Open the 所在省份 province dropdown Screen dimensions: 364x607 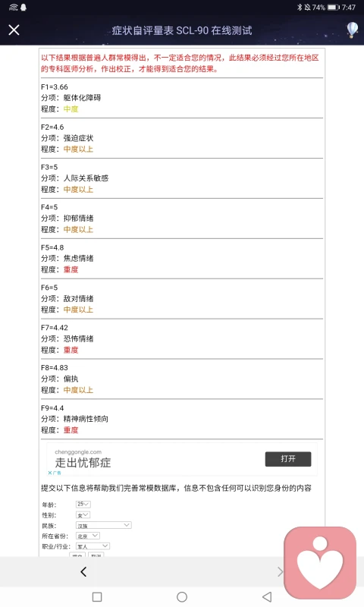(x=88, y=536)
